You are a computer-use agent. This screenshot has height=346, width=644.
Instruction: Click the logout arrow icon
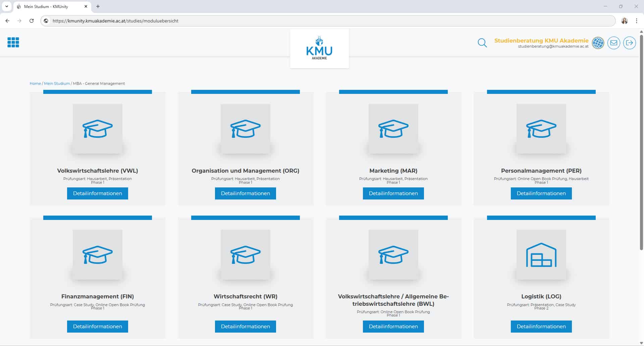tap(630, 43)
